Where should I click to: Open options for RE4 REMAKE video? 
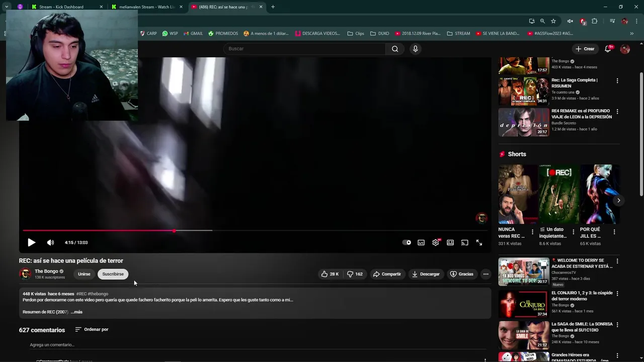coord(617,112)
